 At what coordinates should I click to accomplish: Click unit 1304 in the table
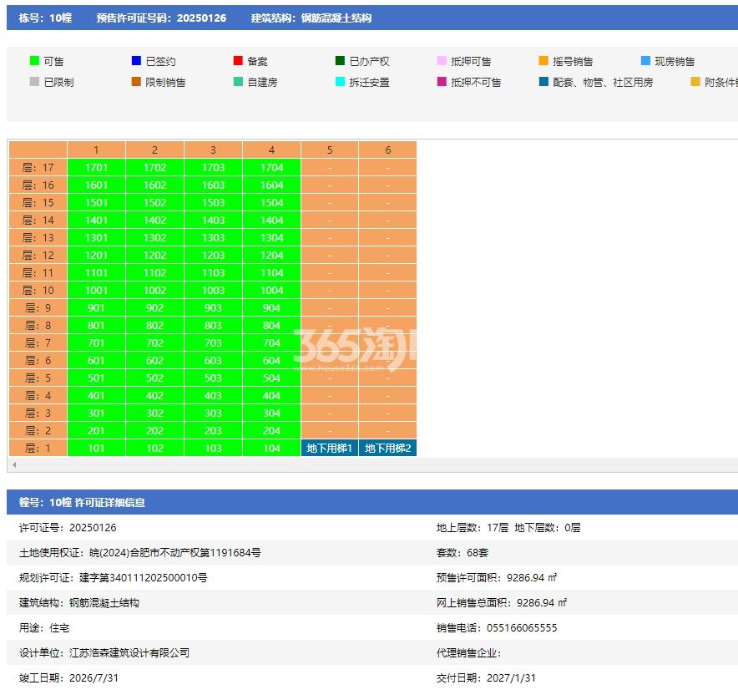coord(271,237)
